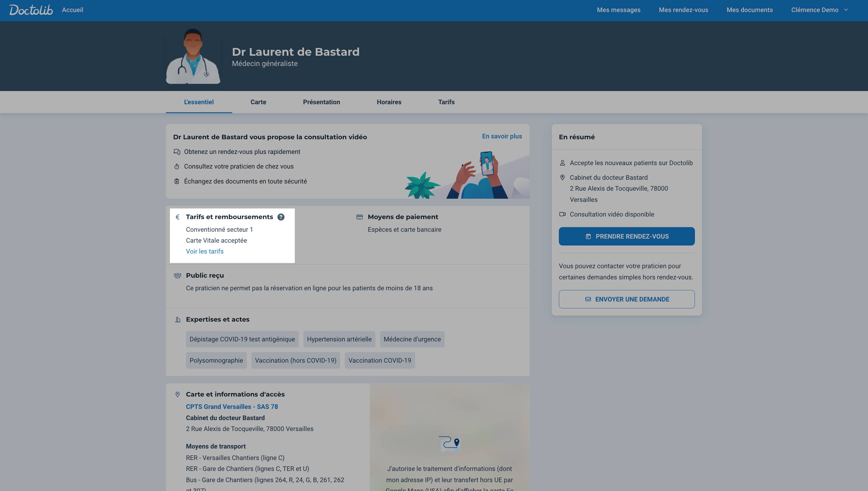Open the Accueil link
868x491 pixels.
[x=72, y=10]
